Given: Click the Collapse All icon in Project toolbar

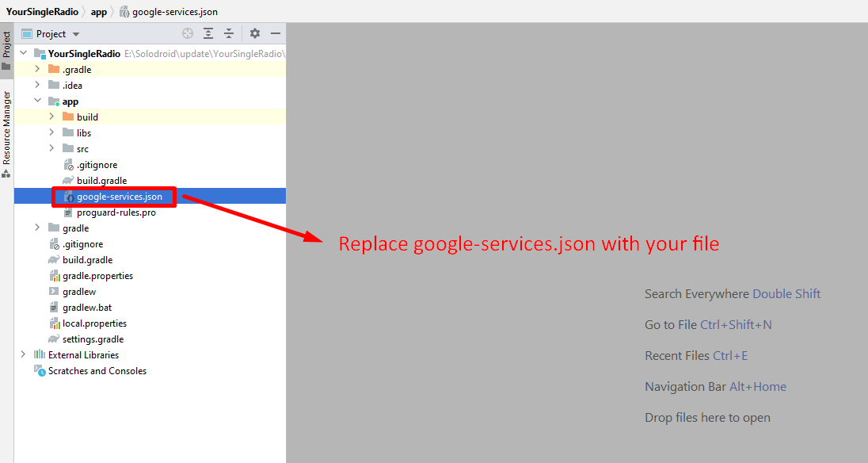Looking at the screenshot, I should (229, 34).
